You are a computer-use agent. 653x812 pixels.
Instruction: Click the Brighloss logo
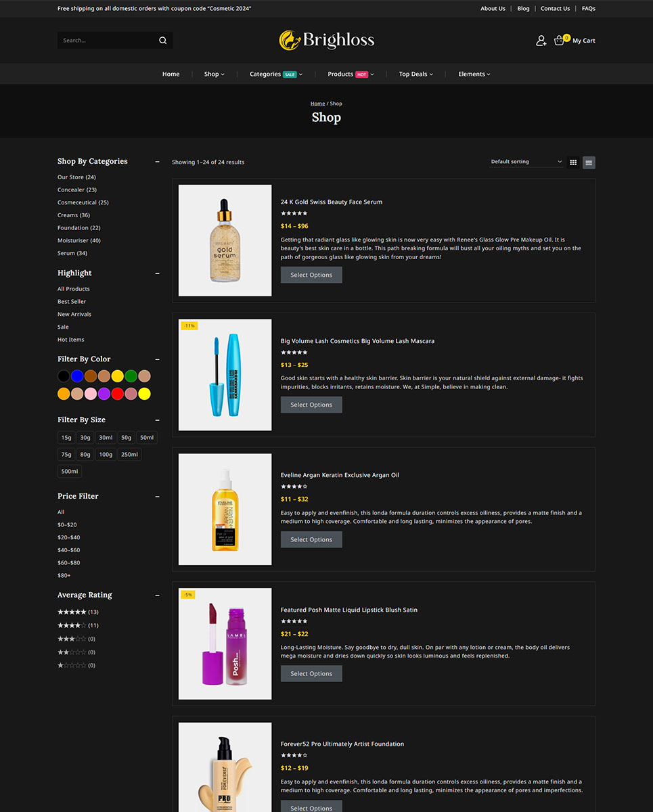pyautogui.click(x=326, y=40)
